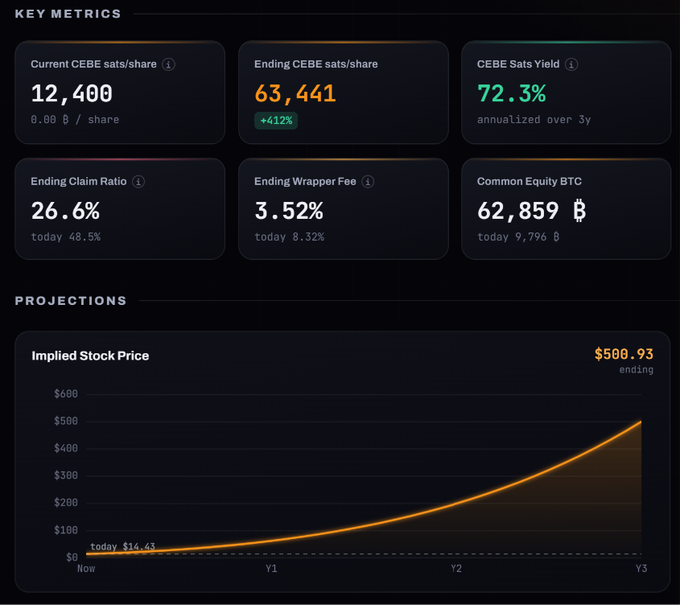Click the $200 y-axis label

click(66, 503)
